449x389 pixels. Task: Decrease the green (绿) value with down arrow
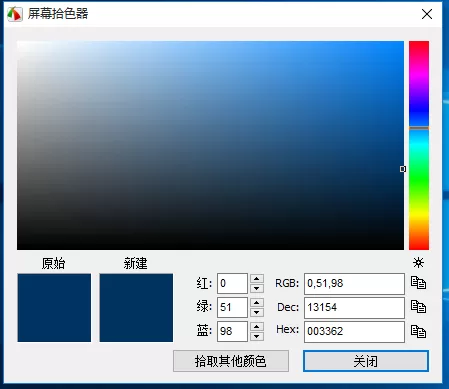pyautogui.click(x=257, y=312)
